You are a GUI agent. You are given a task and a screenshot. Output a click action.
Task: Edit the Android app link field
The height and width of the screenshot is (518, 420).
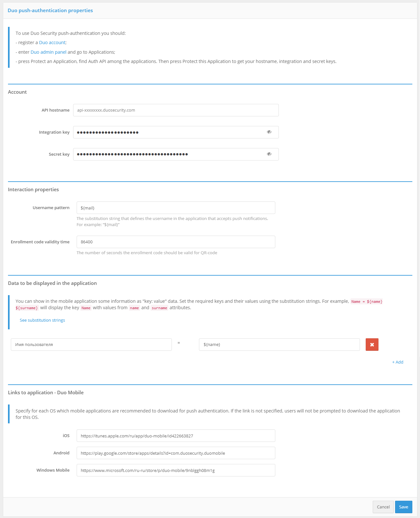tap(176, 453)
